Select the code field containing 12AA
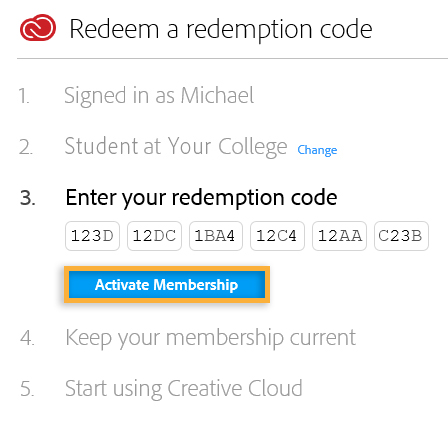448x432 pixels. pyautogui.click(x=339, y=236)
